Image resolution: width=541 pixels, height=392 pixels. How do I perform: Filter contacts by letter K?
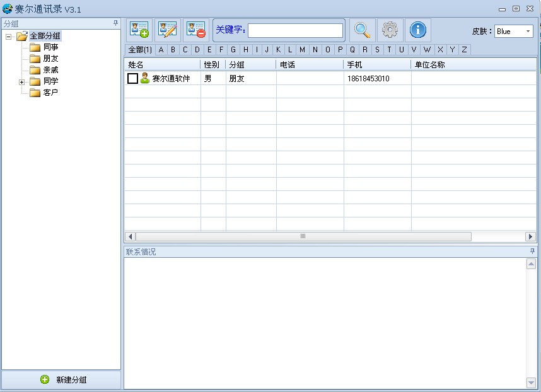[x=278, y=50]
